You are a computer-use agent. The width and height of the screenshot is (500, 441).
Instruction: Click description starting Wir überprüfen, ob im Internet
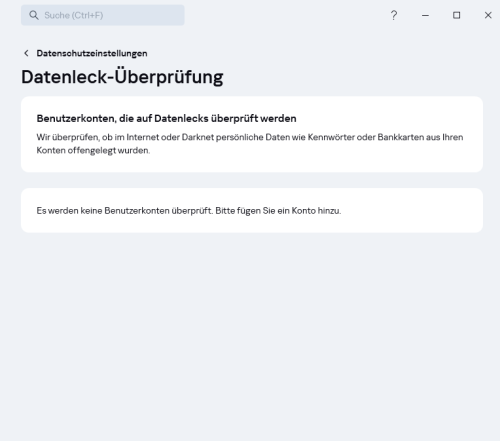point(250,144)
